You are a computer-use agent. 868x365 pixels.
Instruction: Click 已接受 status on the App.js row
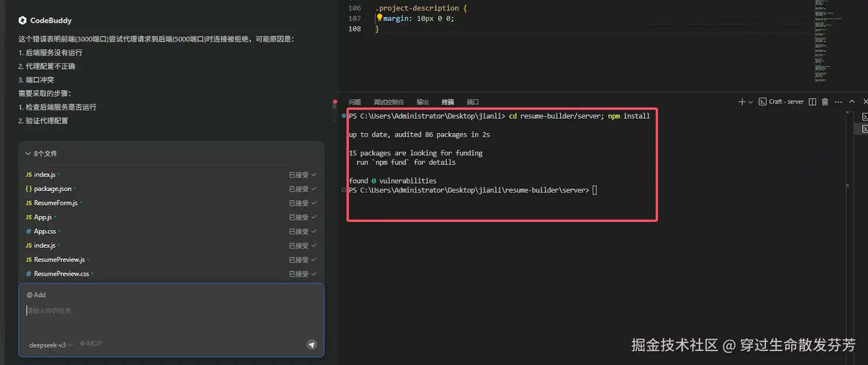tap(299, 217)
